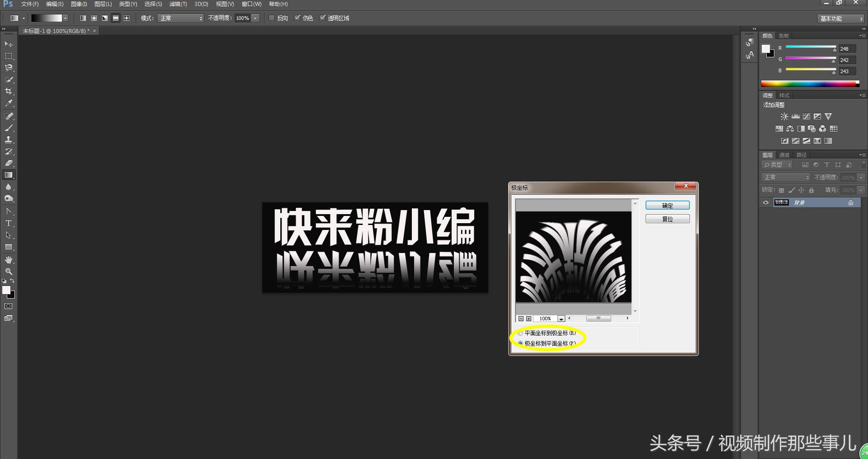Click the 确定 button in the dialog
Viewport: 868px width, 459px height.
(x=668, y=205)
